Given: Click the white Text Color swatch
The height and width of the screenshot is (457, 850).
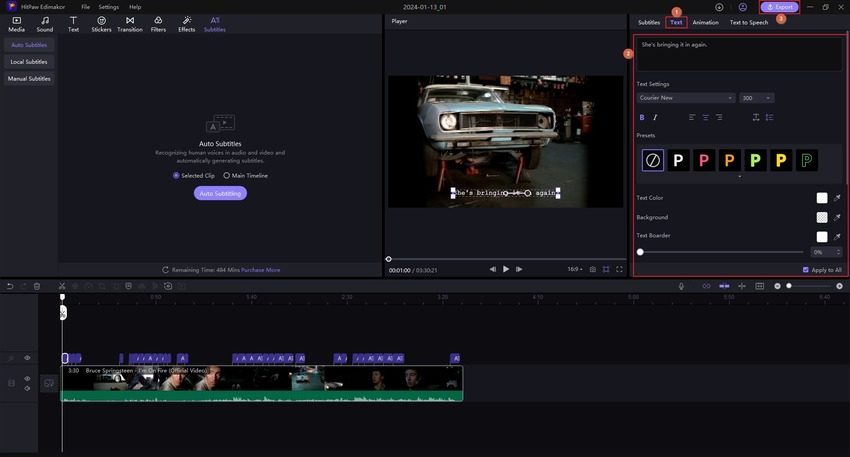Looking at the screenshot, I should (822, 198).
